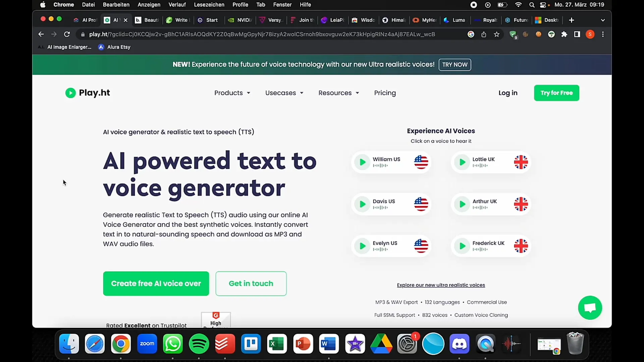Click the Log in menu item
Screen dimensions: 644x362
(508, 93)
